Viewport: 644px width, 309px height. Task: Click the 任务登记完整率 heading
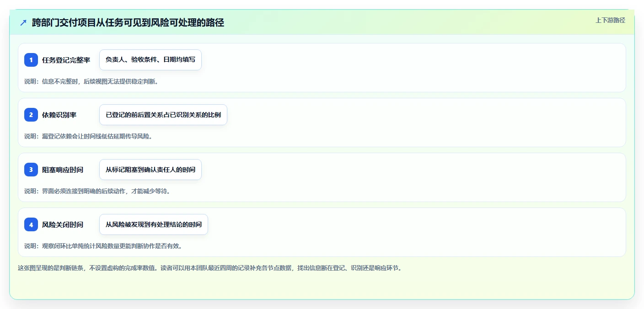tap(66, 60)
